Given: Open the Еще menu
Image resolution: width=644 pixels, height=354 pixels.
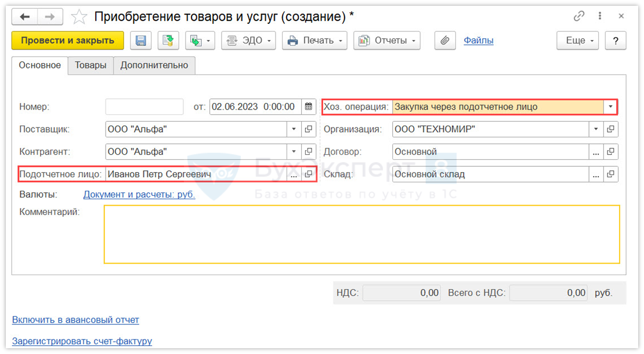Looking at the screenshot, I should (x=577, y=41).
